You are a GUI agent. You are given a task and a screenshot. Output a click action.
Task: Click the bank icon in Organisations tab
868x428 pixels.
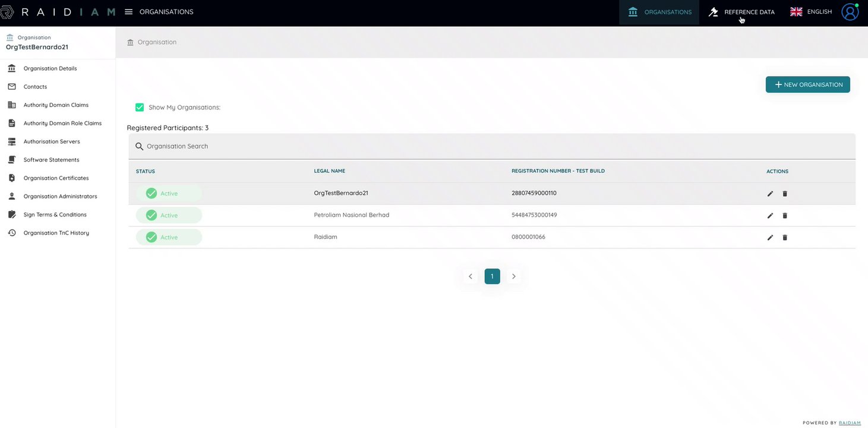[x=633, y=12]
